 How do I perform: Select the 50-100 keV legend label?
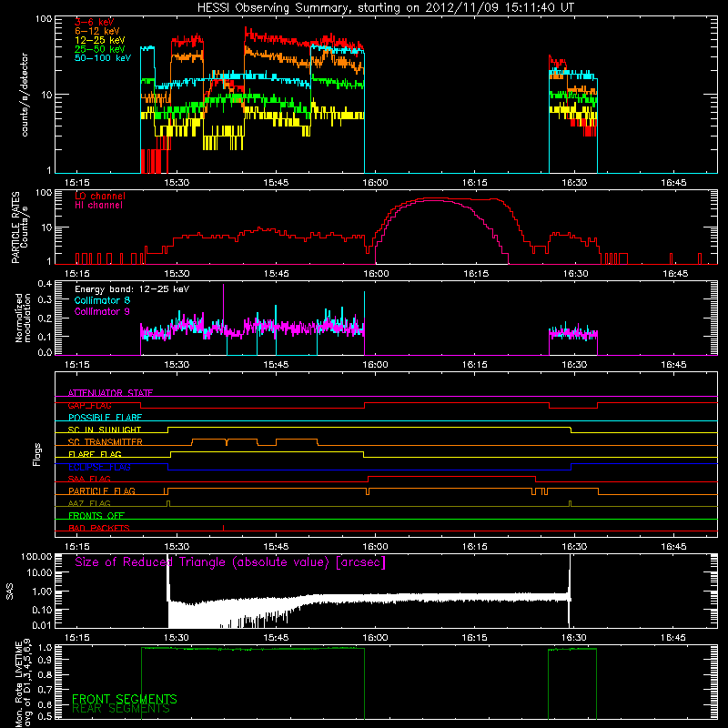pyautogui.click(x=103, y=58)
